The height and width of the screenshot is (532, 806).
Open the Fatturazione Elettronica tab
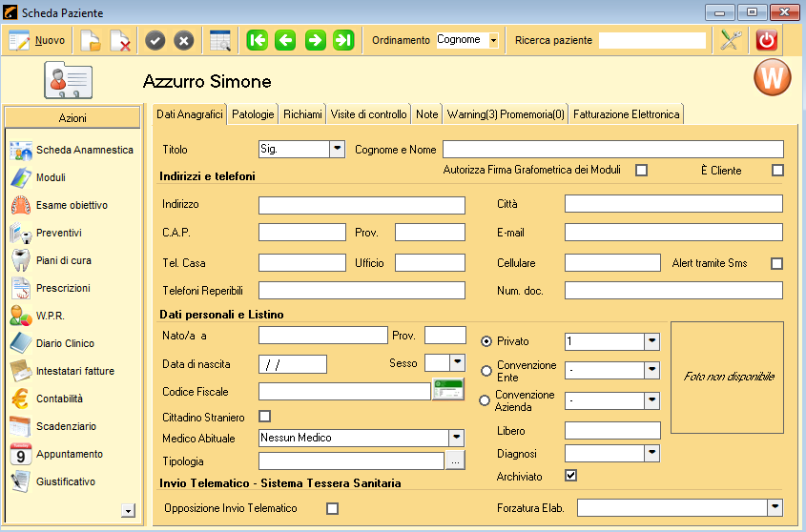[x=626, y=114]
